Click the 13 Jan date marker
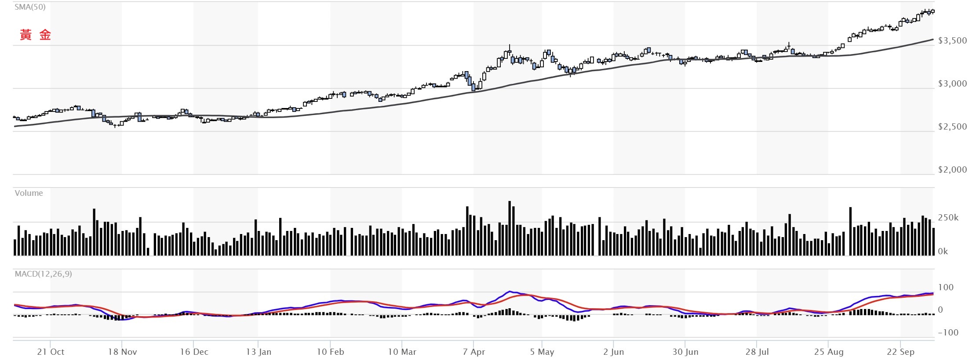This screenshot has height=364, width=980. tap(259, 352)
